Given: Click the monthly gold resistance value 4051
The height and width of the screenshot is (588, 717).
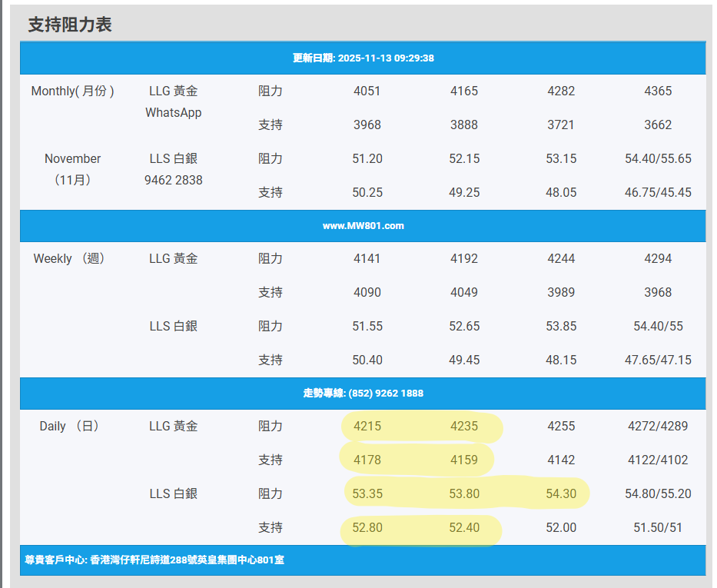Looking at the screenshot, I should [x=367, y=91].
